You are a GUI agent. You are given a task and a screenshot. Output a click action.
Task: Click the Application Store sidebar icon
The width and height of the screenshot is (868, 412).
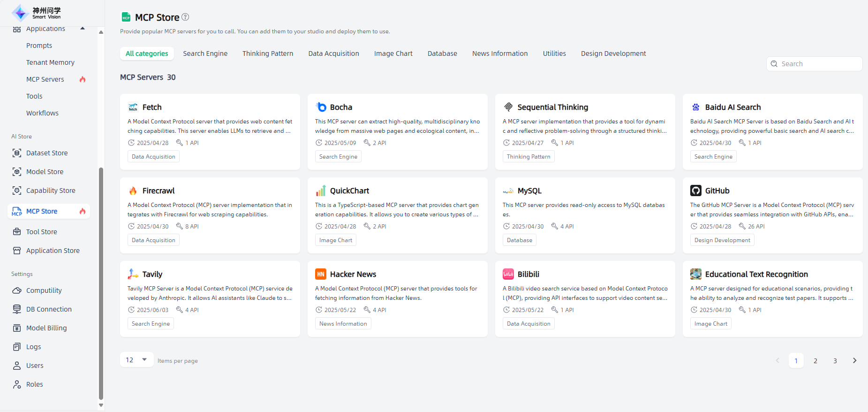(x=17, y=251)
